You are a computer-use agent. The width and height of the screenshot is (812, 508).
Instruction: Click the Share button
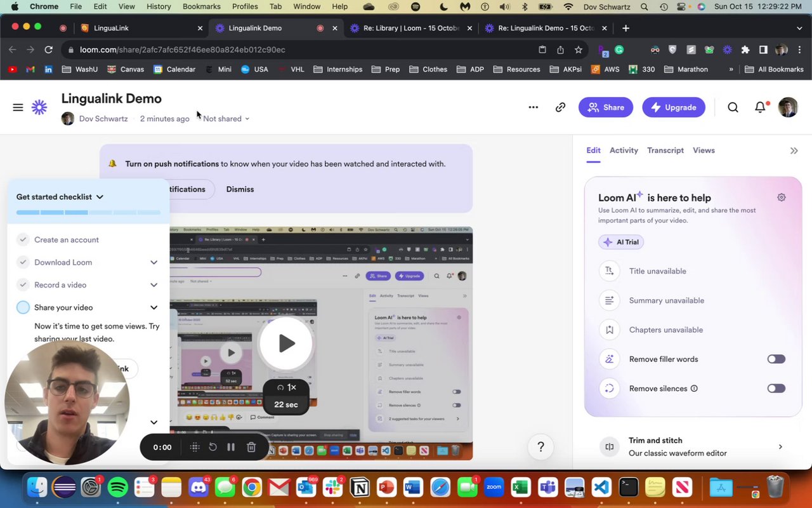pos(606,107)
